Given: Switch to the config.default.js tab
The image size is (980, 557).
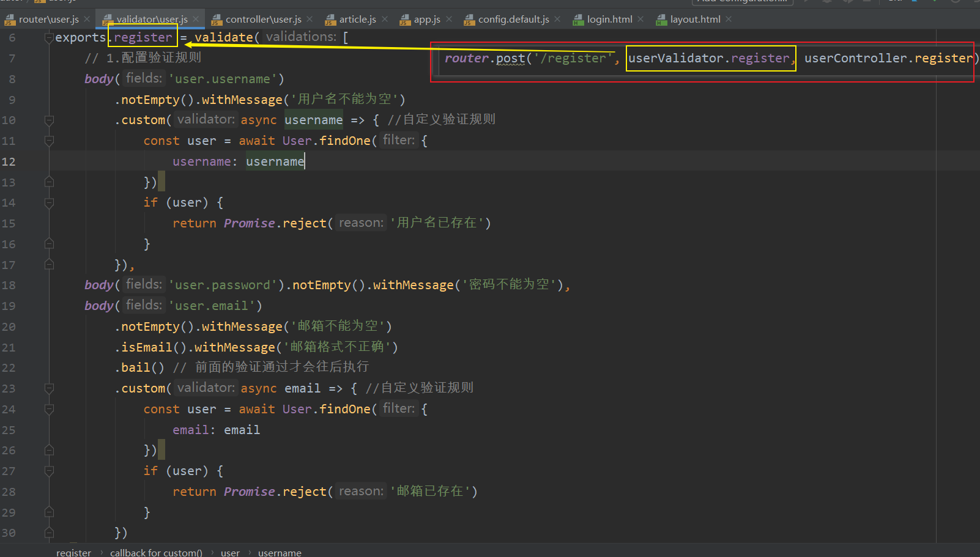Looking at the screenshot, I should (x=513, y=20).
